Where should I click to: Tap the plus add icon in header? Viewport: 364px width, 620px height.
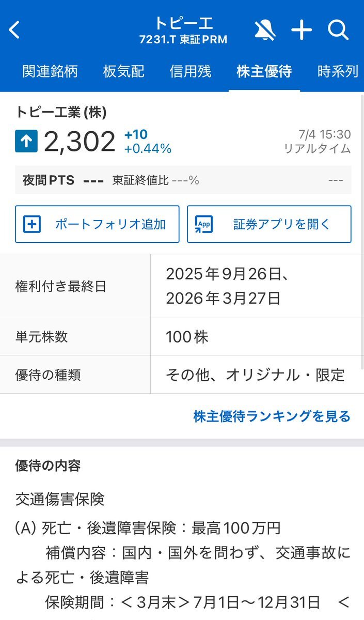[302, 30]
